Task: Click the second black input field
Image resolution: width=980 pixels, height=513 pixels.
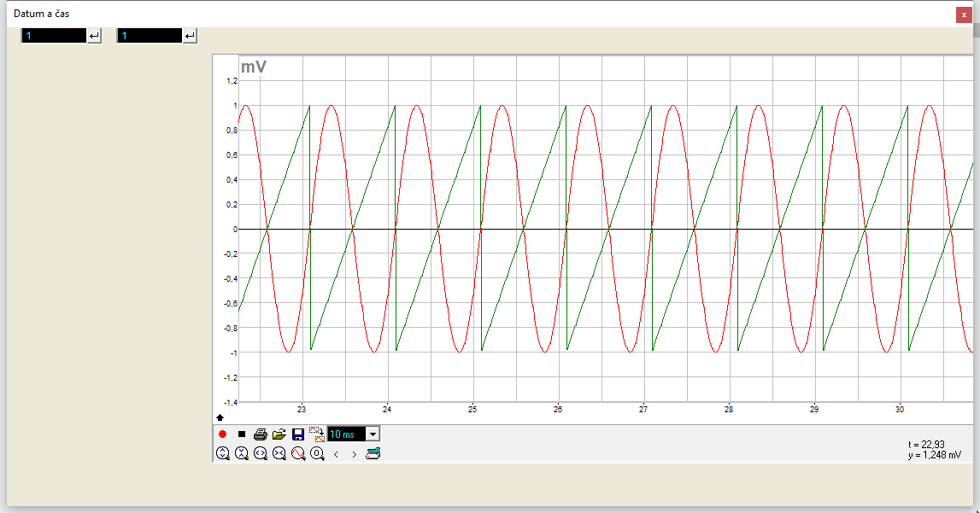Action: pyautogui.click(x=150, y=36)
